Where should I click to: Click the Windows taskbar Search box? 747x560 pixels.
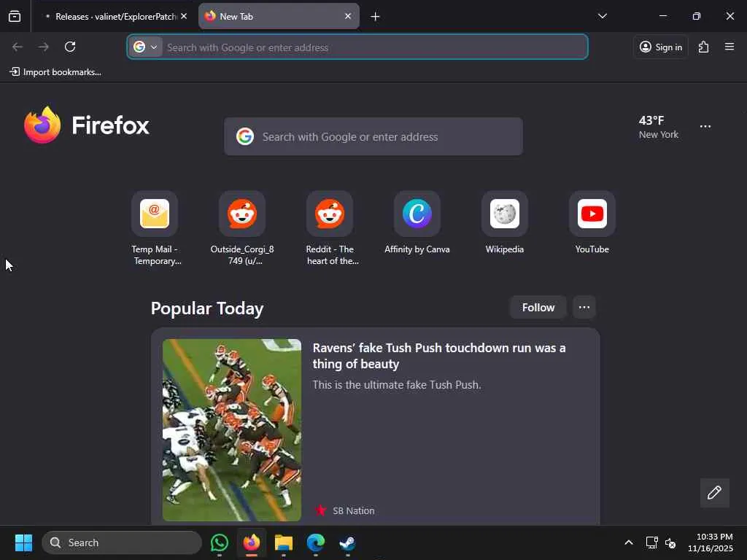coord(122,542)
